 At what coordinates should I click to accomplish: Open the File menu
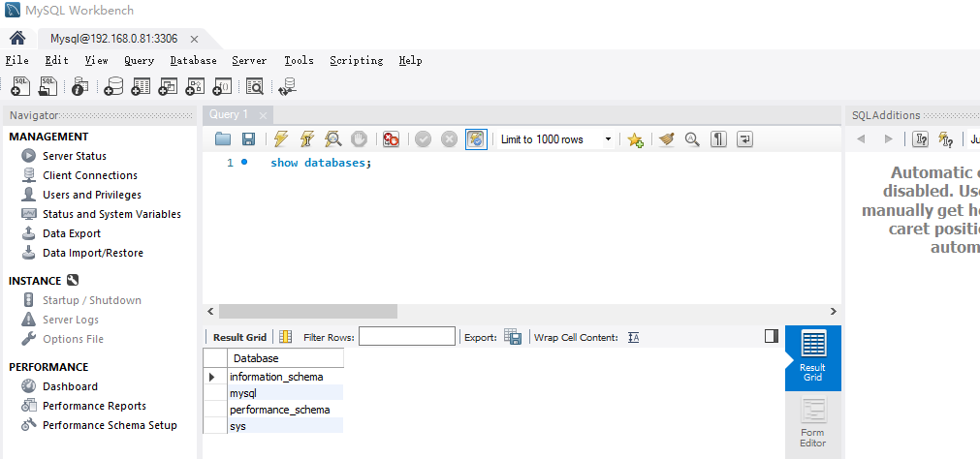pos(16,61)
